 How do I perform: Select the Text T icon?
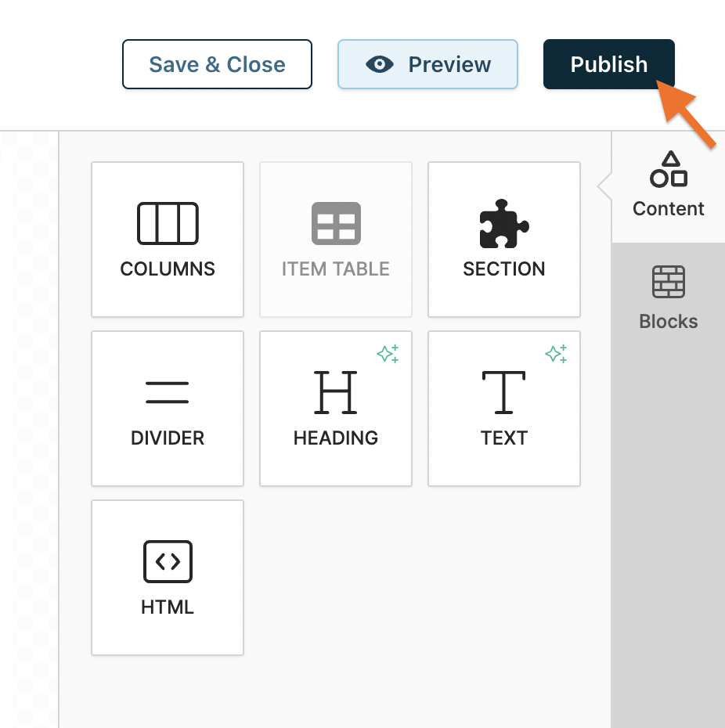tap(503, 392)
